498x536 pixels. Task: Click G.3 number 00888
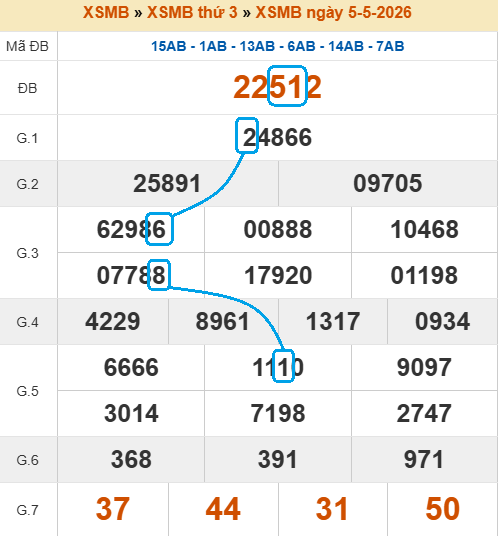(278, 229)
